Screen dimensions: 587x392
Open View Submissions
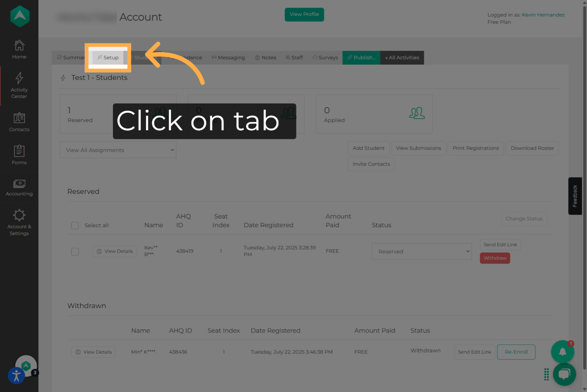pos(419,148)
